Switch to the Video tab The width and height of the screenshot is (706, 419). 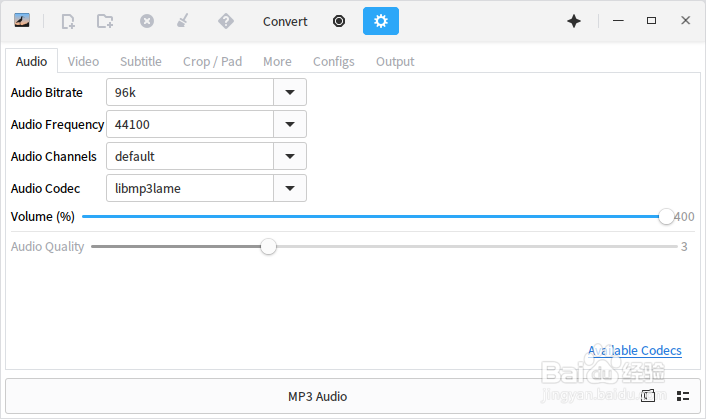[83, 61]
